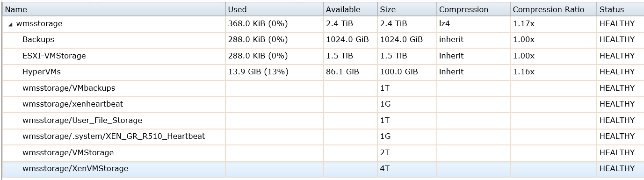Viewport: 644px width, 180px height.
Task: Click the wmsstorage root pool name
Action: [x=39, y=24]
